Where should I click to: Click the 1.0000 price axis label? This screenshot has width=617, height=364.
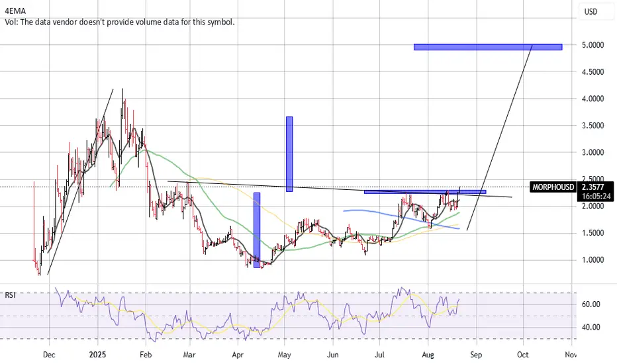click(593, 259)
